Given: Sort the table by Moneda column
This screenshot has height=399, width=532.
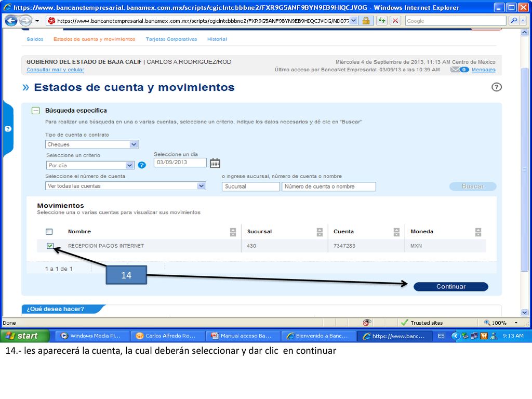Looking at the screenshot, I should (x=478, y=232).
